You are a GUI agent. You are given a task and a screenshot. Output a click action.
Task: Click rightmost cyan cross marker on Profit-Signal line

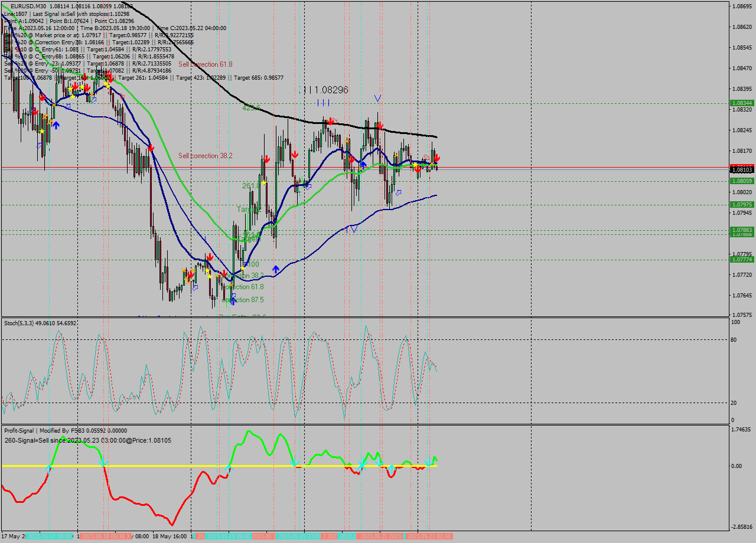tap(429, 460)
